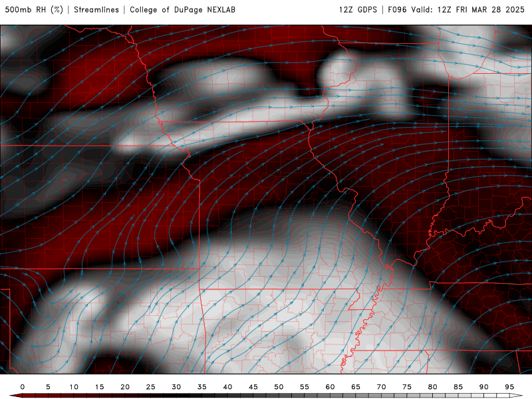Click the colorbar label '95'

pyautogui.click(x=509, y=387)
